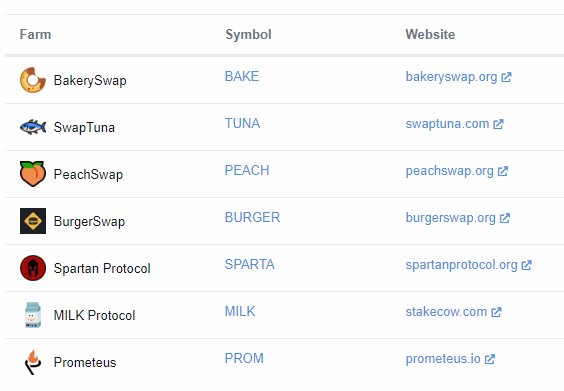Click the MILK Protocol milk carton icon
This screenshot has height=391, width=564.
(x=33, y=315)
